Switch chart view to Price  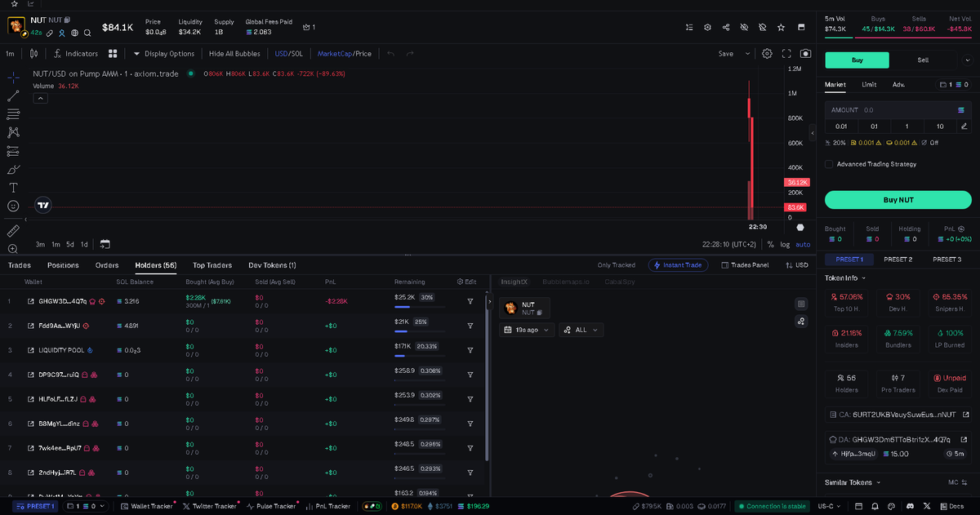pyautogui.click(x=363, y=54)
